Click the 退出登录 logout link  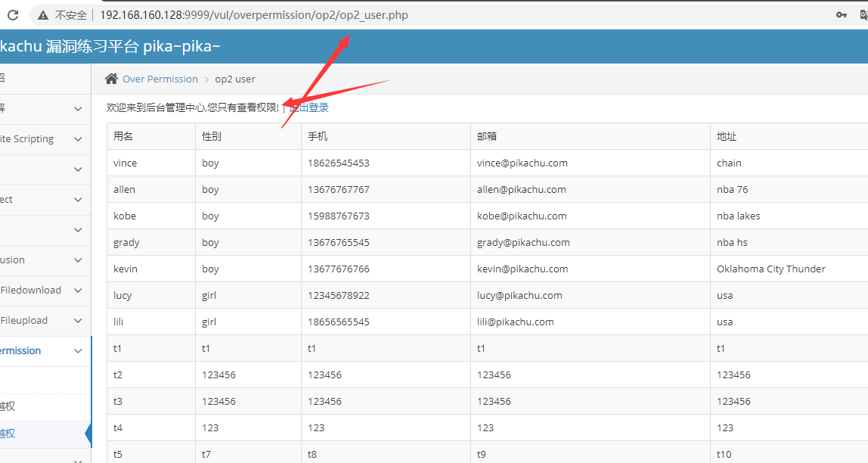click(x=309, y=107)
